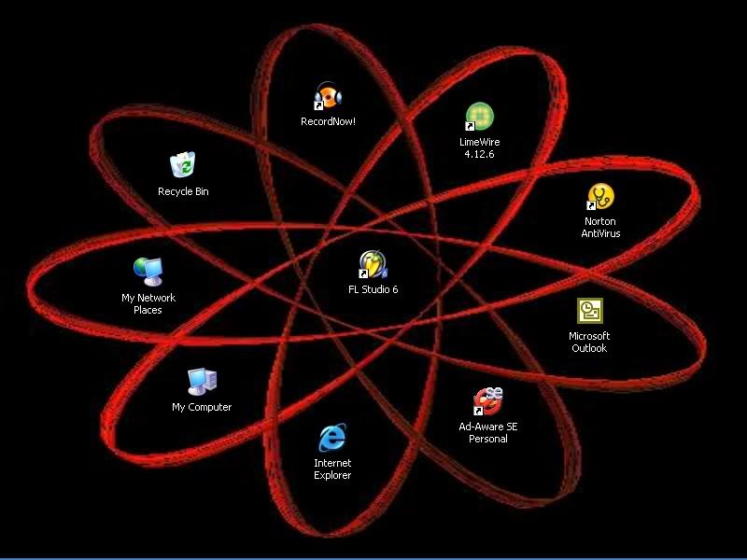Click the "Norton AntiVirus" caption text
This screenshot has height=560, width=747.
click(600, 228)
